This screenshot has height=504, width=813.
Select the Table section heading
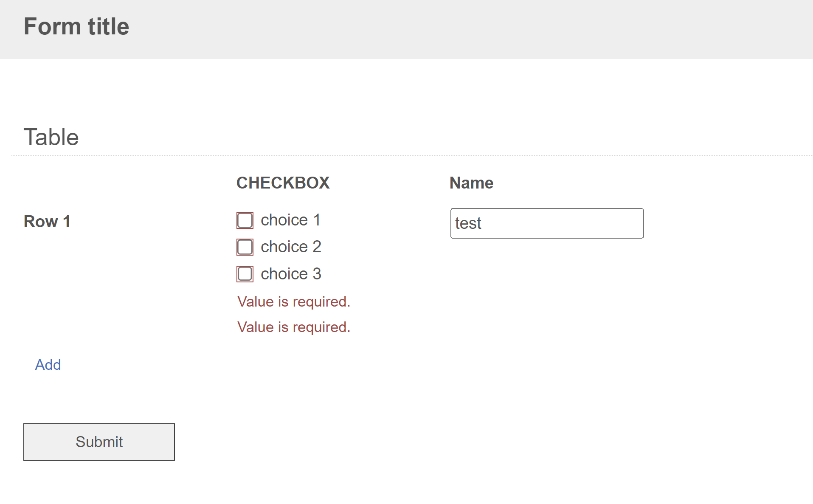pos(51,137)
